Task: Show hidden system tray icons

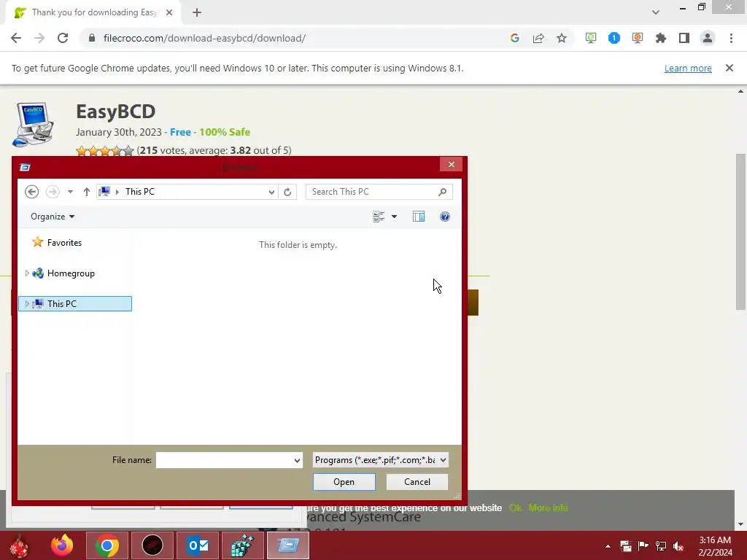Action: pyautogui.click(x=608, y=546)
